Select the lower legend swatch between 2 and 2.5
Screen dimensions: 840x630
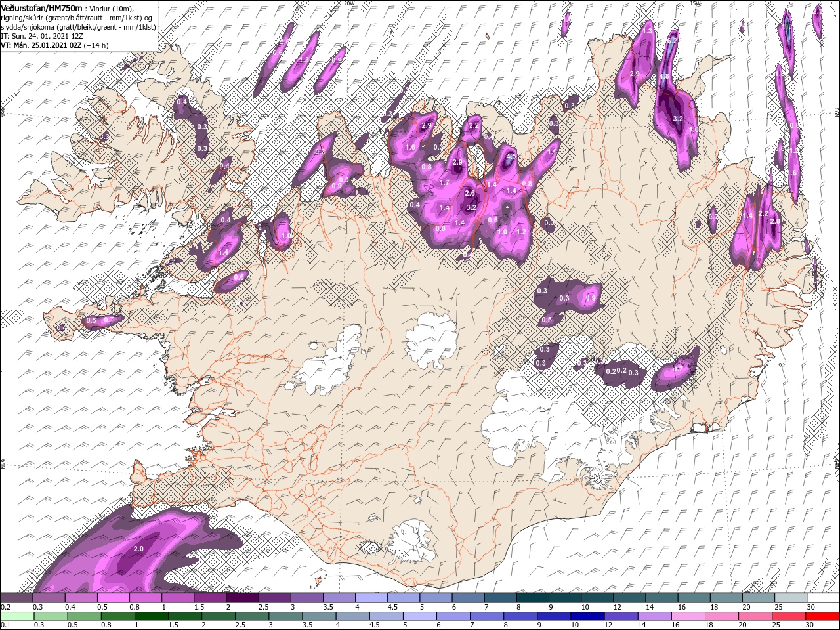tap(218, 616)
